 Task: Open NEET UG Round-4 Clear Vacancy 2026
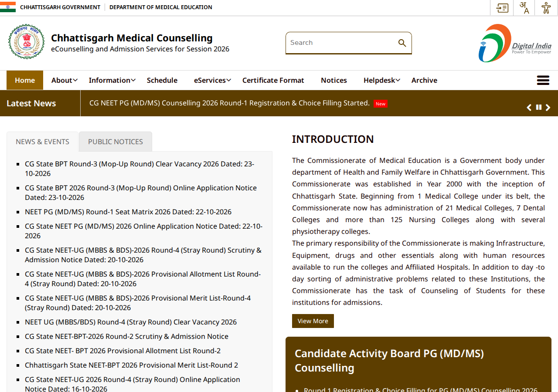pos(131,322)
